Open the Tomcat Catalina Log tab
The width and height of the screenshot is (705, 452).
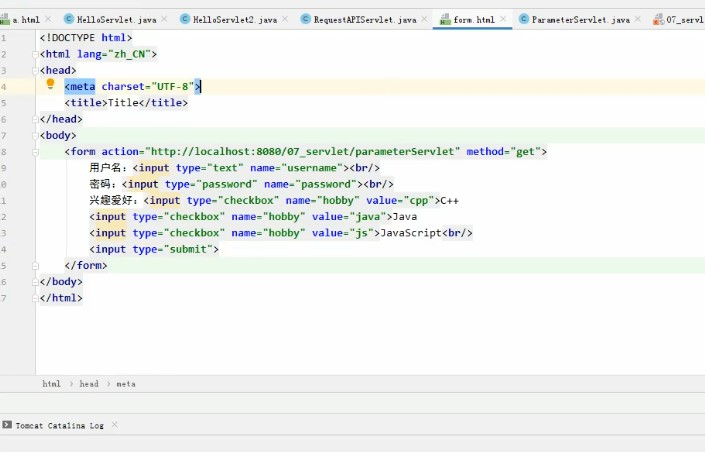coord(59,425)
